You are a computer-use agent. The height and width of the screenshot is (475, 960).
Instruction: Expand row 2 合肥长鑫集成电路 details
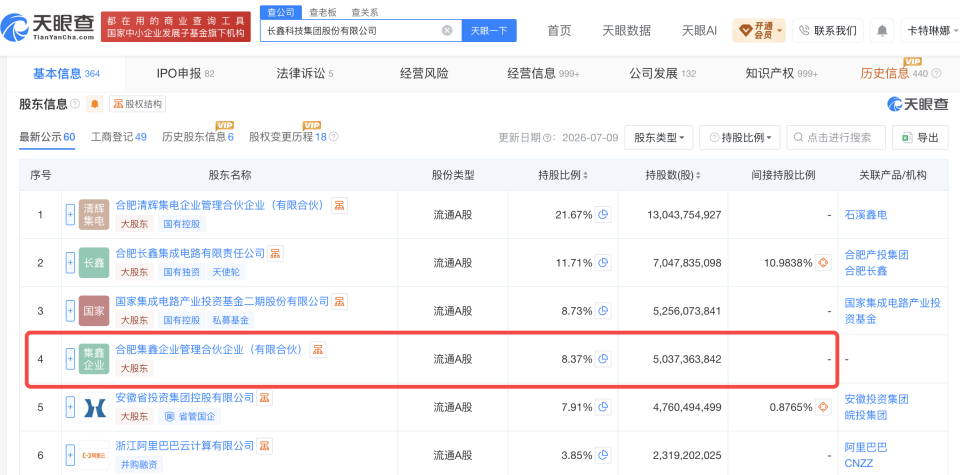tap(70, 263)
